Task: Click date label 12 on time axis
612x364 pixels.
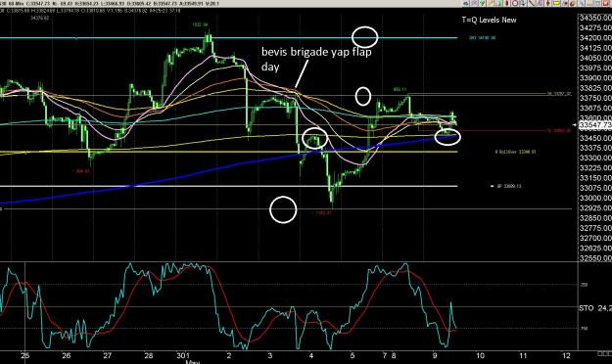Action: point(567,355)
